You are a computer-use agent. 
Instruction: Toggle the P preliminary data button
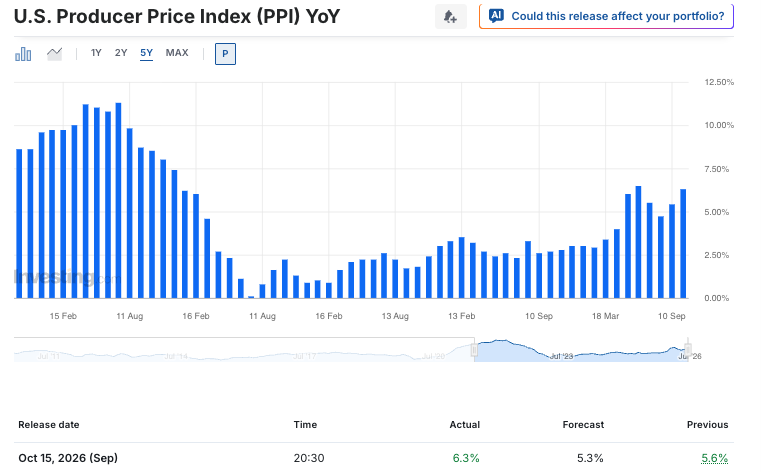[225, 54]
